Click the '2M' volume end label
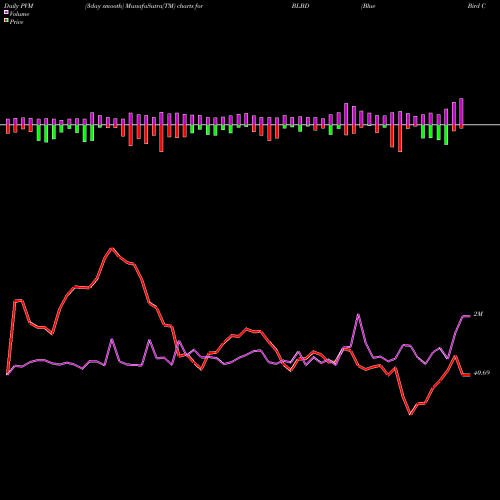 pos(478,314)
